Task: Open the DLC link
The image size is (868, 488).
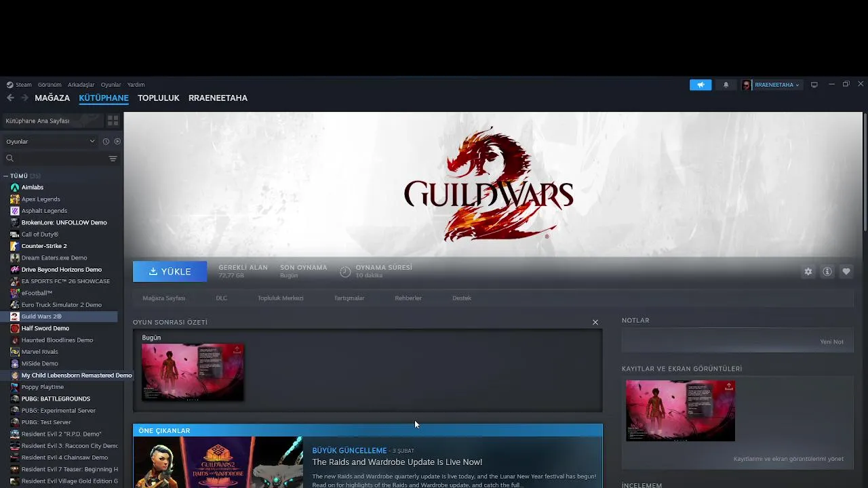Action: coord(222,298)
